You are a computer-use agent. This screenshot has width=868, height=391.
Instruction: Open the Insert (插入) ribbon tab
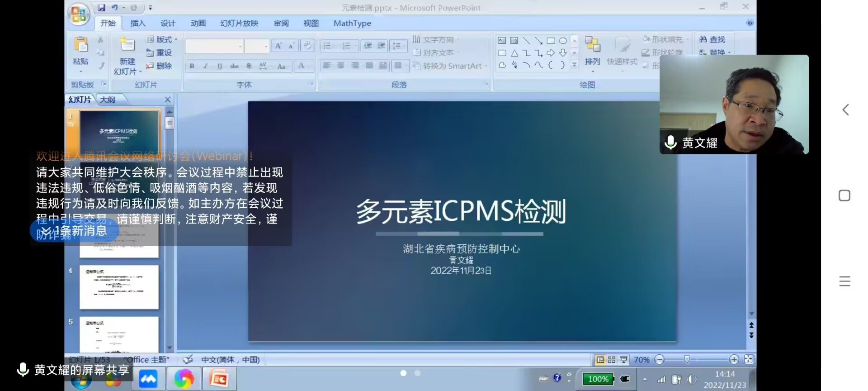138,23
